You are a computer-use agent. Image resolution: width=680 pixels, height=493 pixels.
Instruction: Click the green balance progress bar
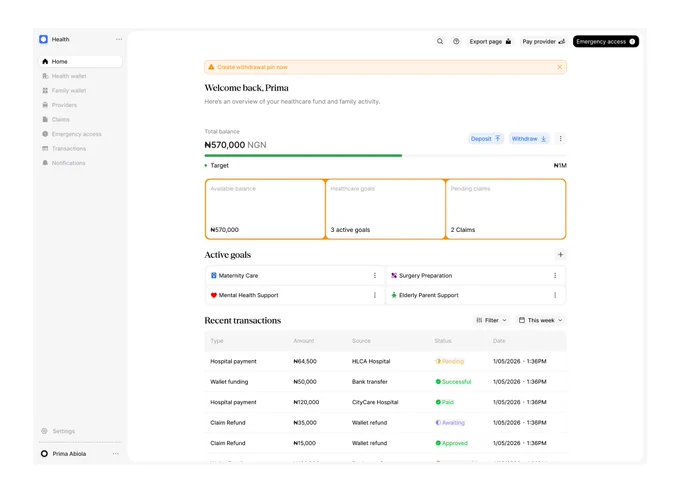click(x=303, y=155)
